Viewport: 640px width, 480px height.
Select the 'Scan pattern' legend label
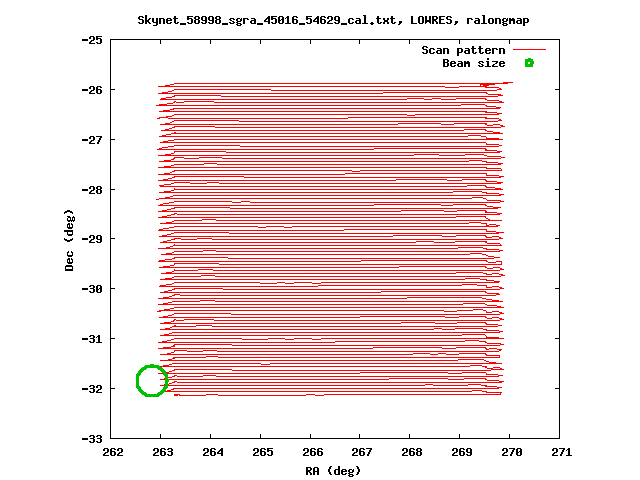click(x=463, y=50)
